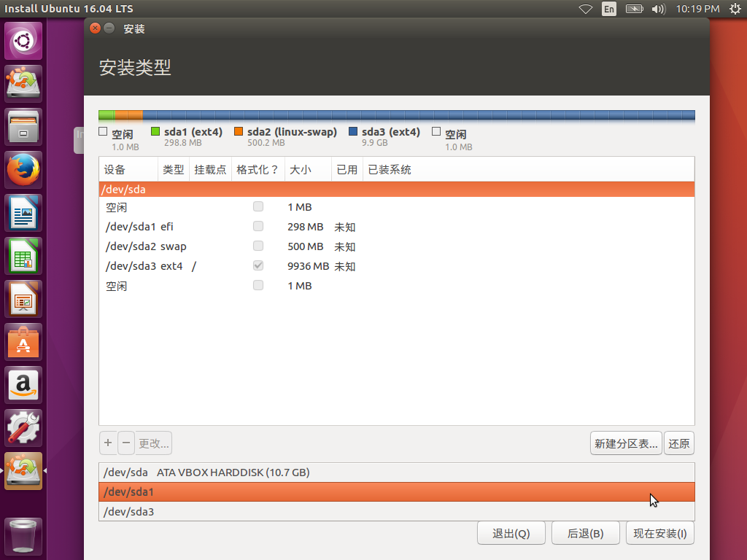
Task: Open the 10:19 PM clock menu
Action: click(x=697, y=9)
